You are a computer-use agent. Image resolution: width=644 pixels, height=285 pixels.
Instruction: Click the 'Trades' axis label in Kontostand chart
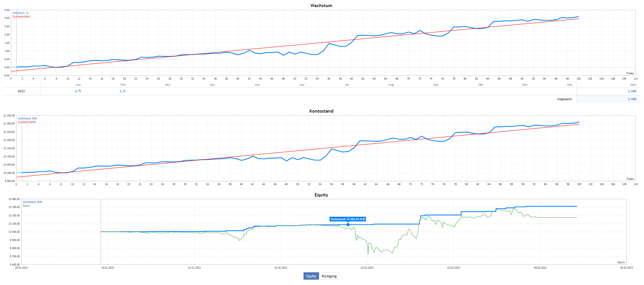[630, 179]
